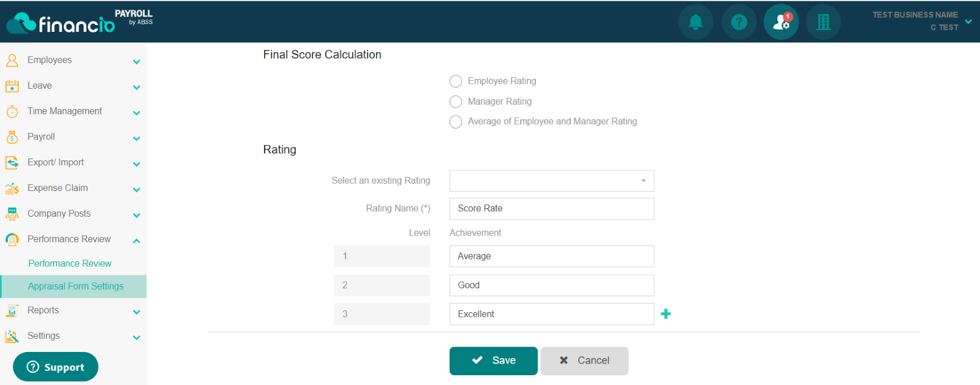
Task: Edit the Good achievement field
Action: coord(551,285)
